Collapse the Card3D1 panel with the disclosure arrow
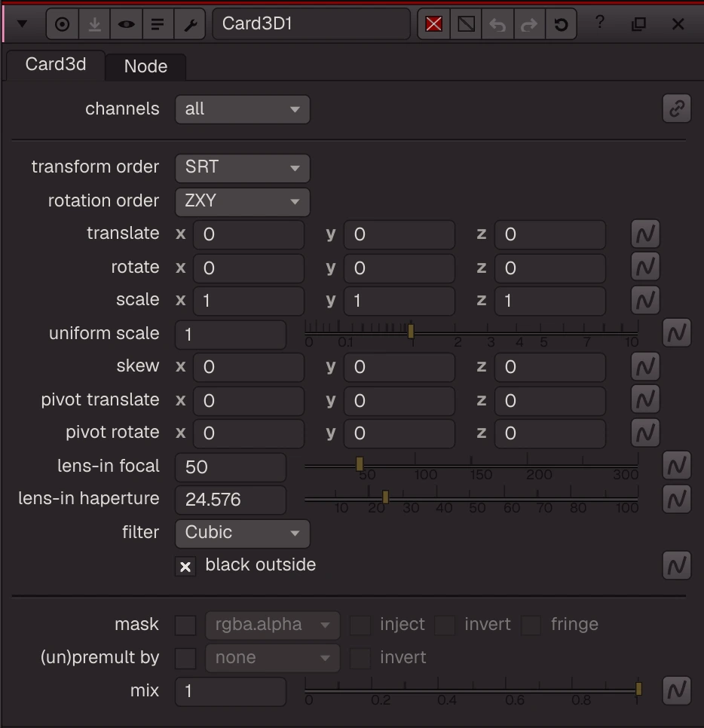Viewport: 704px width, 728px height. point(22,23)
